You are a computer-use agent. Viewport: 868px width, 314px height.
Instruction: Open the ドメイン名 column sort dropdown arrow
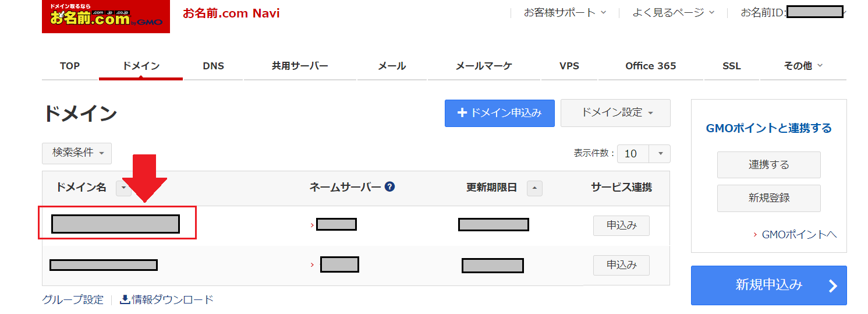(x=123, y=188)
